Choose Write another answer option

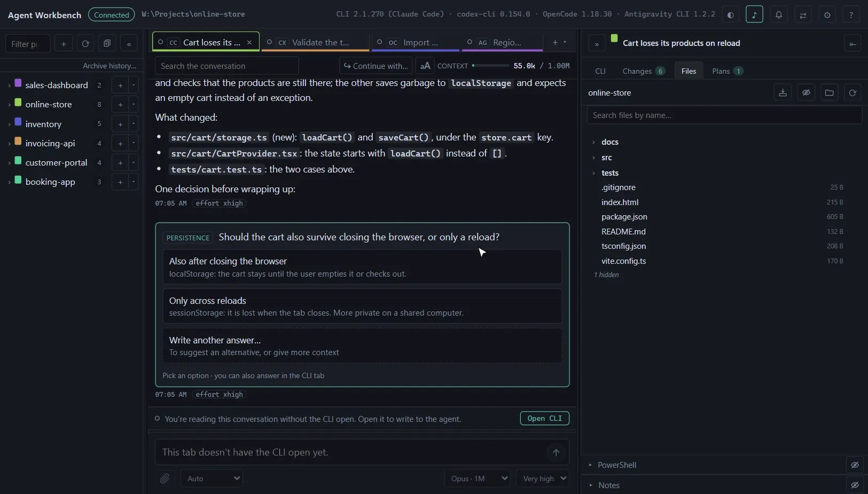pos(362,346)
